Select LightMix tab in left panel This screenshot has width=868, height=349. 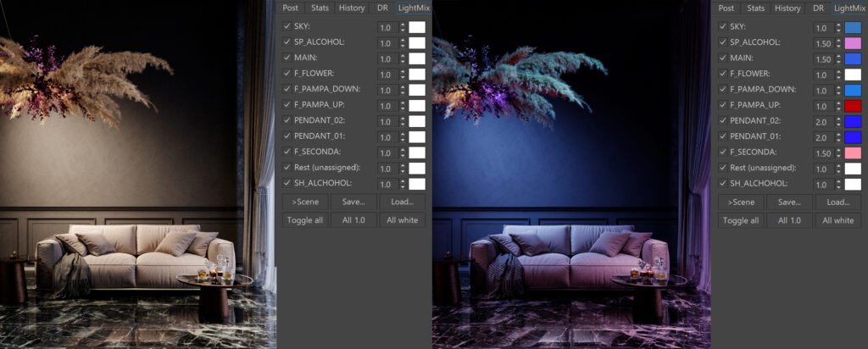coord(414,8)
